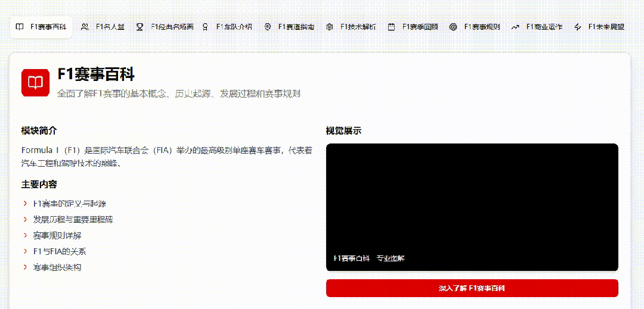Click the lightning icon beside F1未来展望

pos(577,27)
